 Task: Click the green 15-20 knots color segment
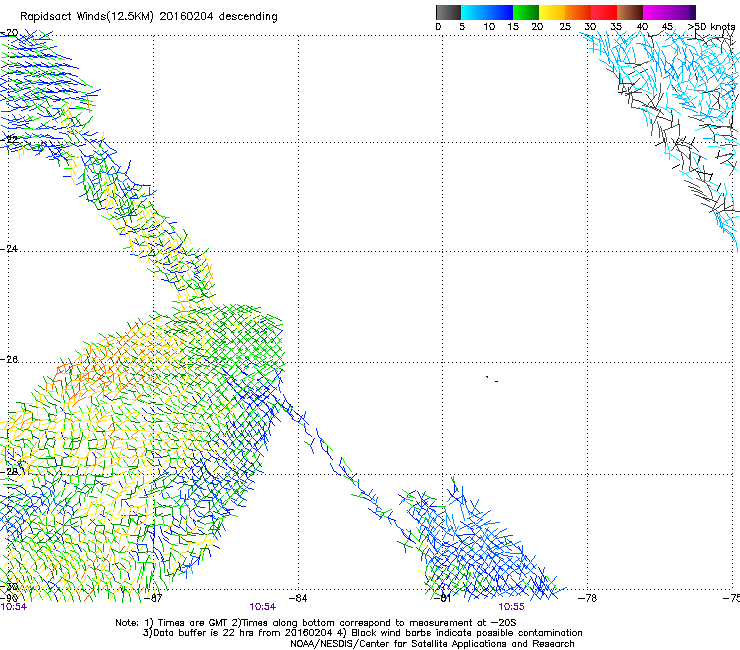(x=526, y=12)
